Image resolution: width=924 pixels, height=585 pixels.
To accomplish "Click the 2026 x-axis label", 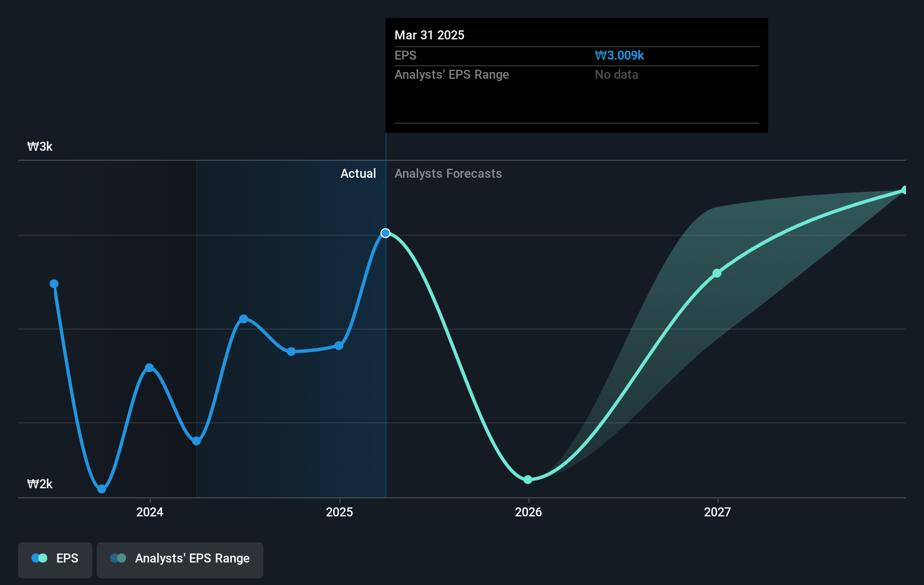I will point(528,512).
